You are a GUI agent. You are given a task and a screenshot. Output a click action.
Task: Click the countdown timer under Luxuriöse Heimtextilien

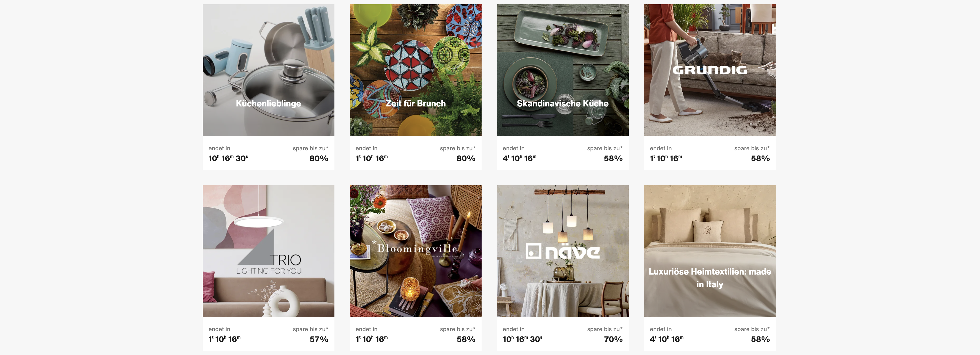666,339
